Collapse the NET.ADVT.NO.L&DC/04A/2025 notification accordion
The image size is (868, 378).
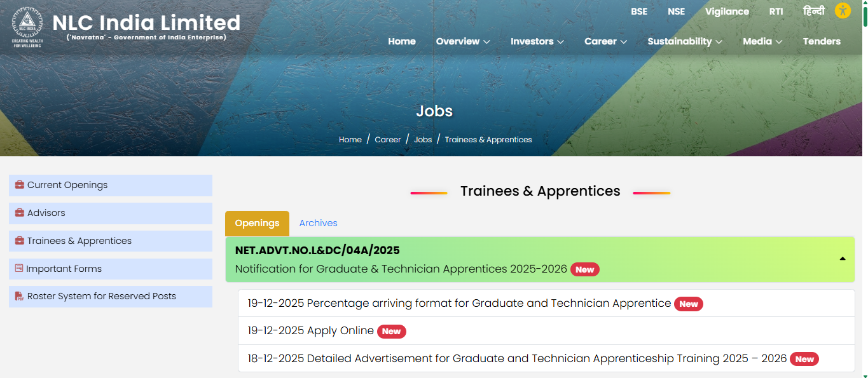[x=843, y=259]
